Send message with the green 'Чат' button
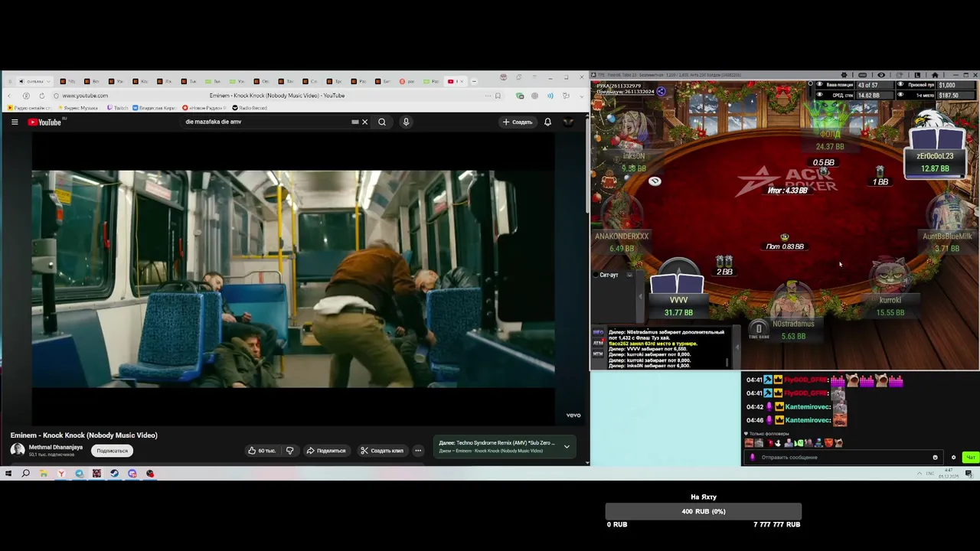 point(970,458)
